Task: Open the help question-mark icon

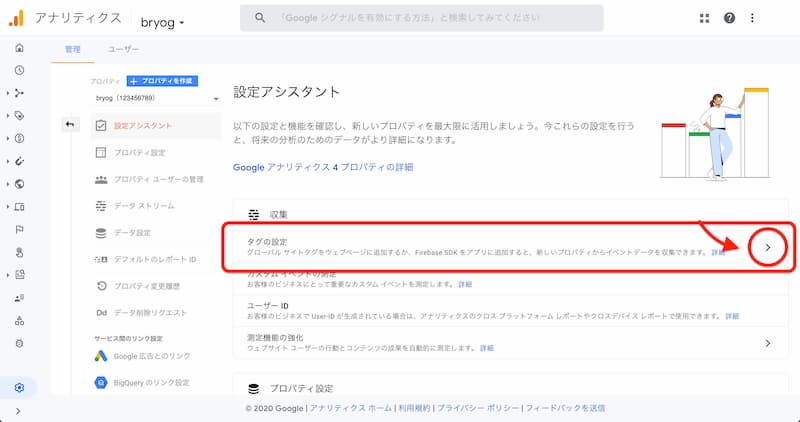Action: 730,18
